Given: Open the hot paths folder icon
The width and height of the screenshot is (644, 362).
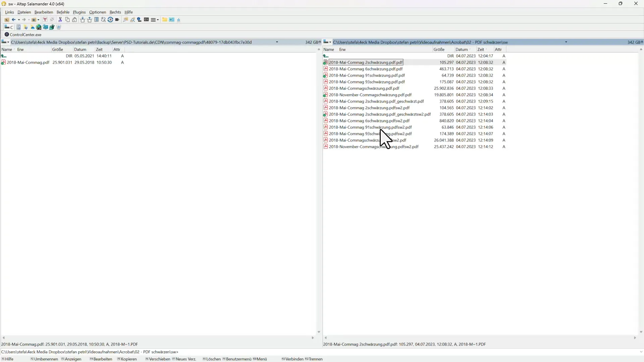Looking at the screenshot, I should pyautogui.click(x=34, y=20).
